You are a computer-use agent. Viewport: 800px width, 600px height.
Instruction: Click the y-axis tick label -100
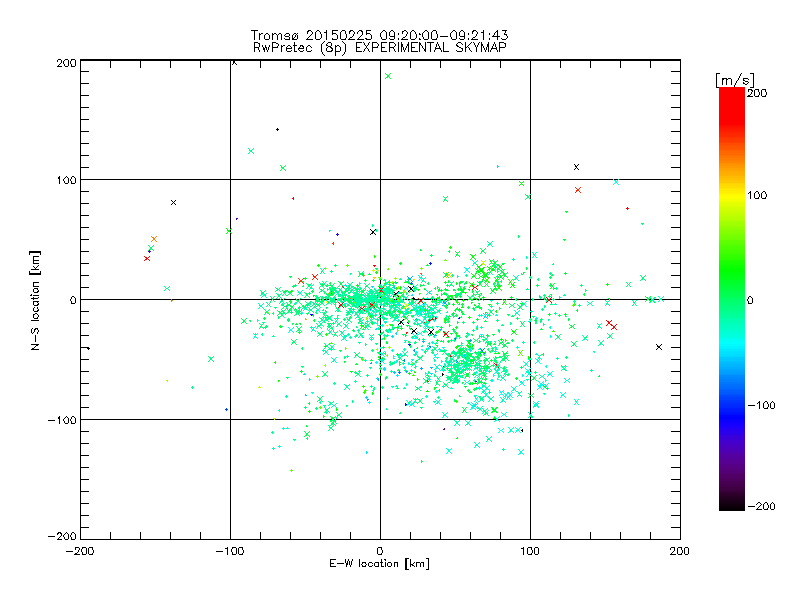[62, 420]
